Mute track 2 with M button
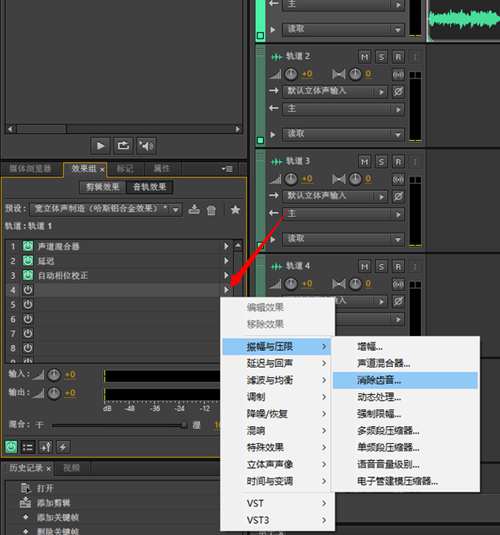This screenshot has width=500, height=535. [x=365, y=56]
